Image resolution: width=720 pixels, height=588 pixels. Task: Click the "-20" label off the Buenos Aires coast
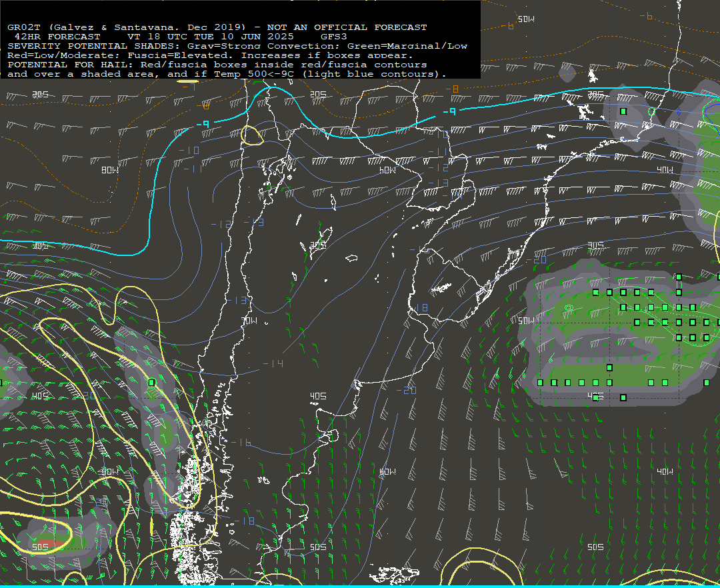(x=407, y=390)
